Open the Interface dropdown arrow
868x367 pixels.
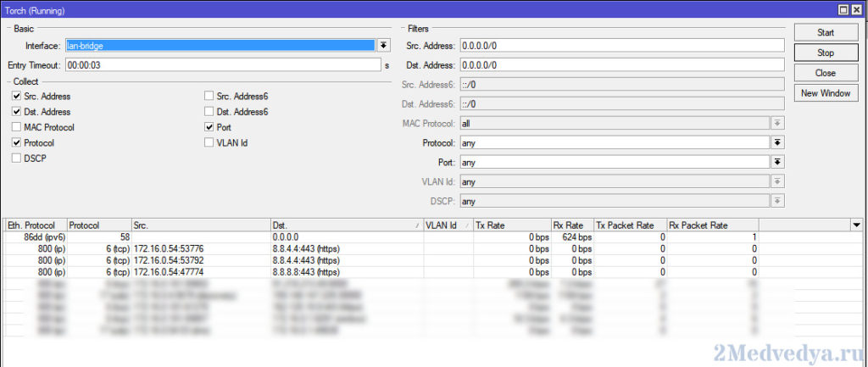click(x=384, y=46)
